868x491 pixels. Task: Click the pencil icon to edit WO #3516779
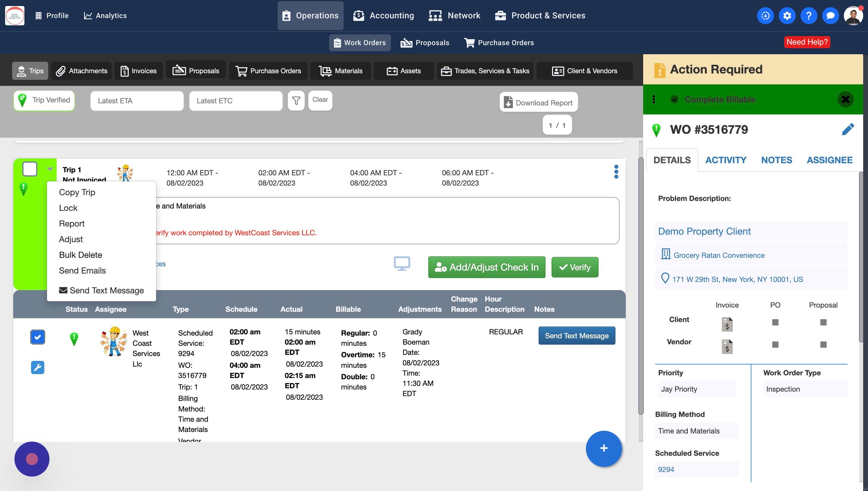tap(848, 129)
